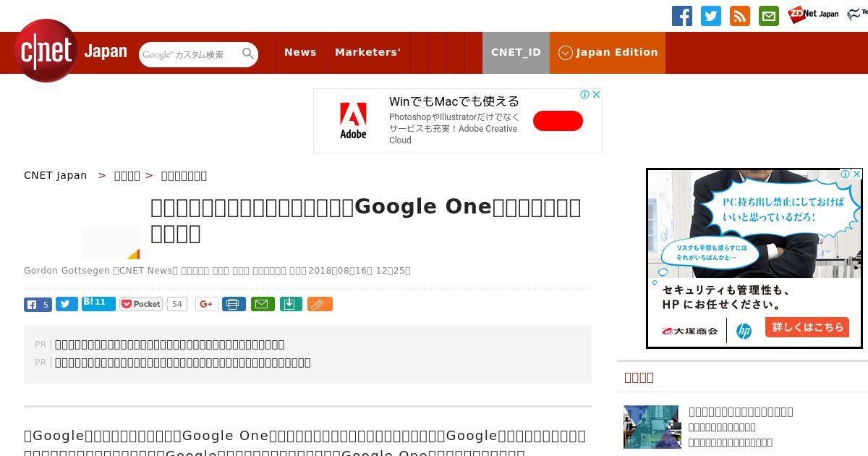
Task: Click the Hatena bookmark B! button
Action: 98,303
